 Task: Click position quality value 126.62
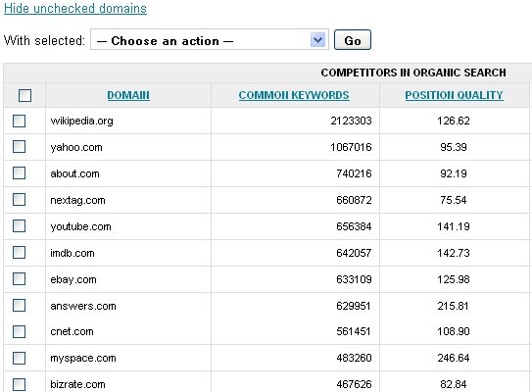[454, 121]
